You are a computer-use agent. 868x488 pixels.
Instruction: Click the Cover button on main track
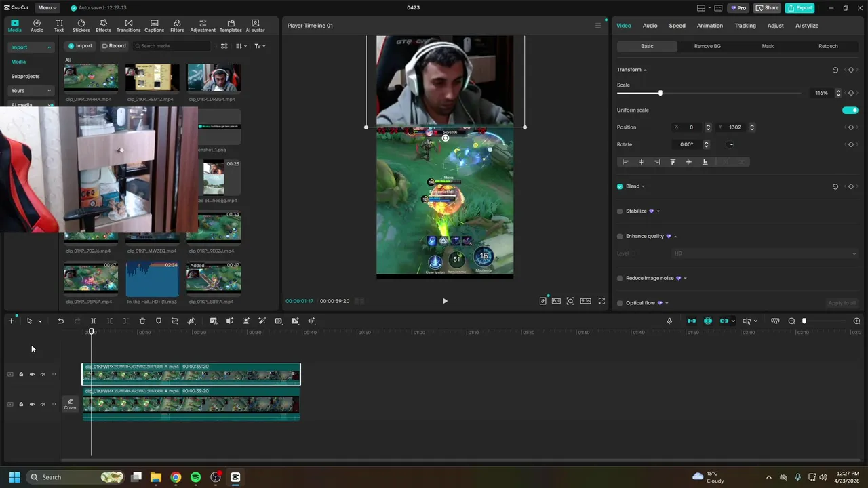pos(71,405)
